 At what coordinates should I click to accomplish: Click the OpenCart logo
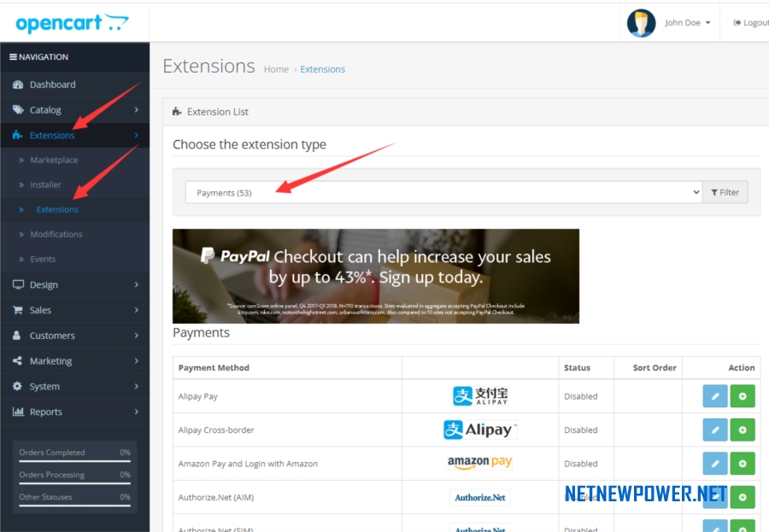[72, 23]
